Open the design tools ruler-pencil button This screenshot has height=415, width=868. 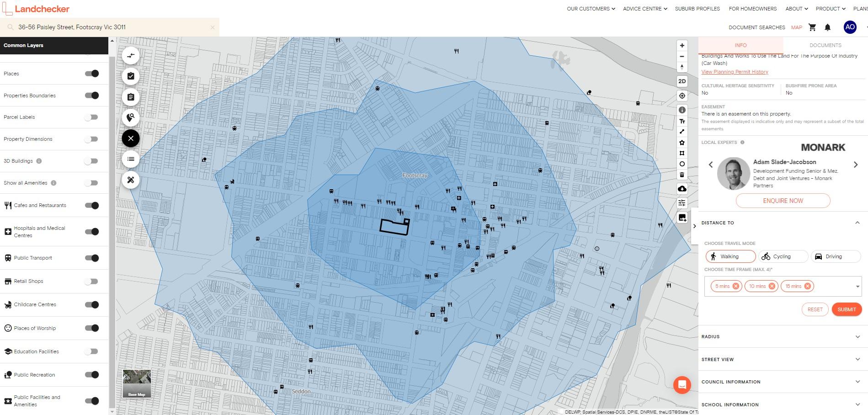click(131, 180)
